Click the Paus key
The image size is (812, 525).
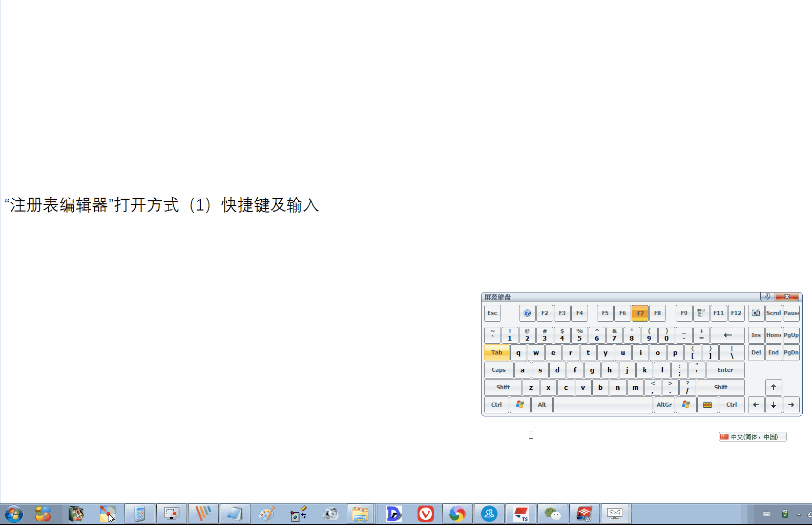point(791,313)
